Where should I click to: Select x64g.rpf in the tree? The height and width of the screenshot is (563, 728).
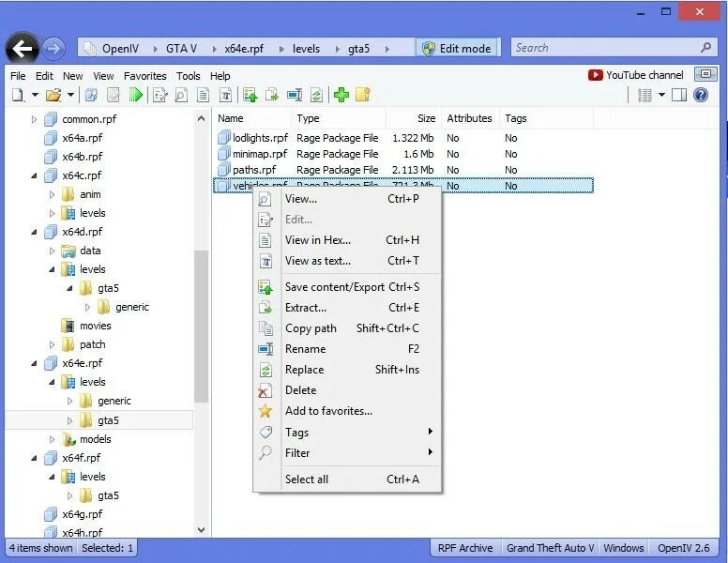[x=83, y=514]
